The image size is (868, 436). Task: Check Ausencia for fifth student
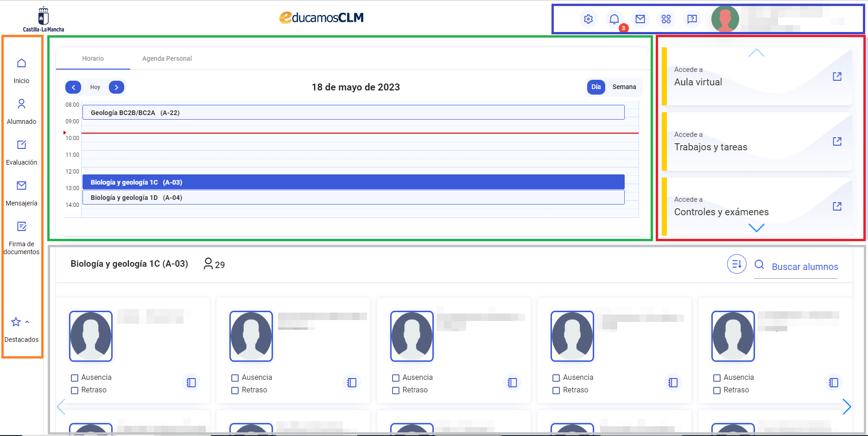click(x=717, y=378)
